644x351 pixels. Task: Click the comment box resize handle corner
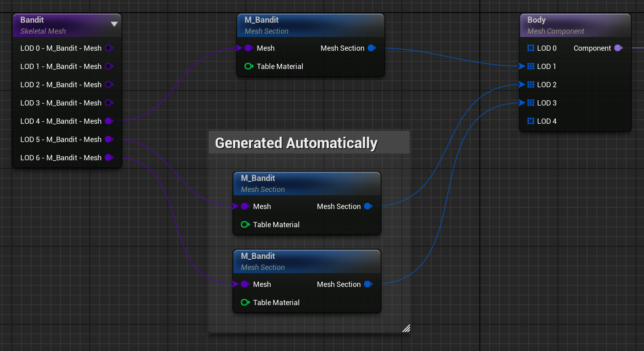click(x=406, y=328)
